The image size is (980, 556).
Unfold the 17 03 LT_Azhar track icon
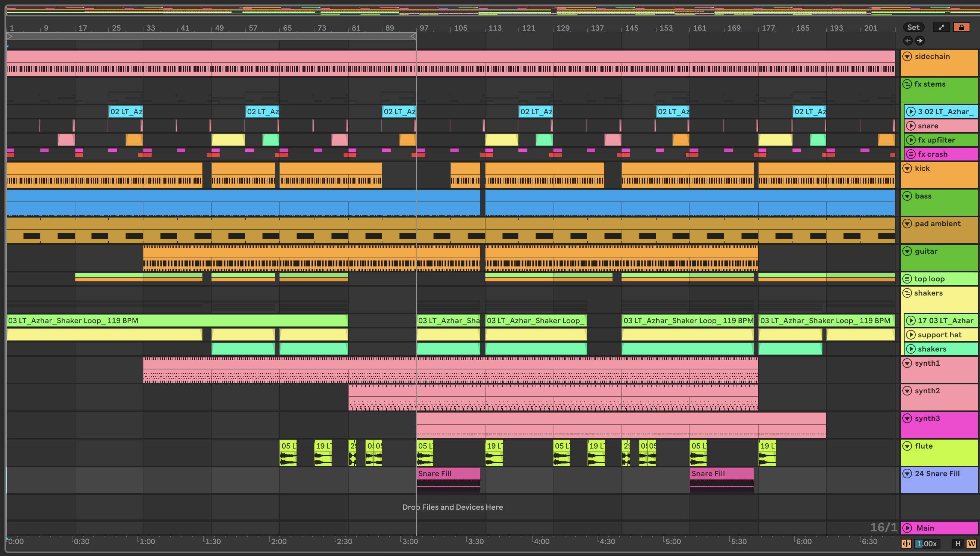(x=911, y=321)
